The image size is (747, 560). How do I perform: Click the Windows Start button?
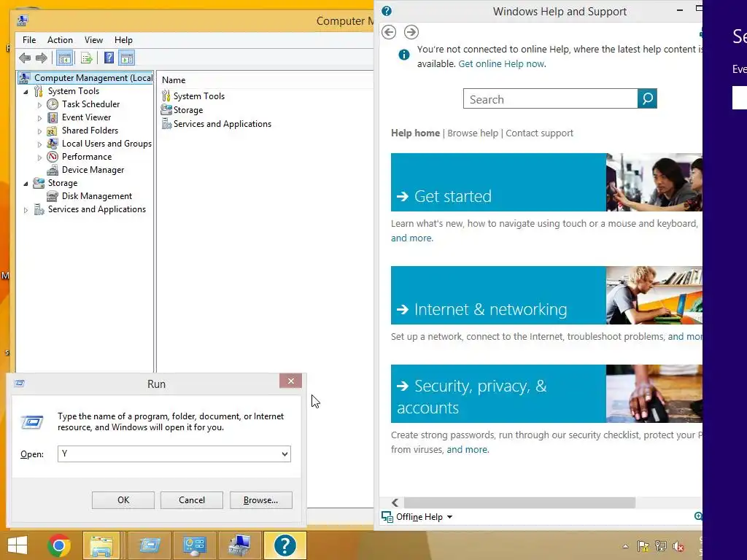click(18, 545)
